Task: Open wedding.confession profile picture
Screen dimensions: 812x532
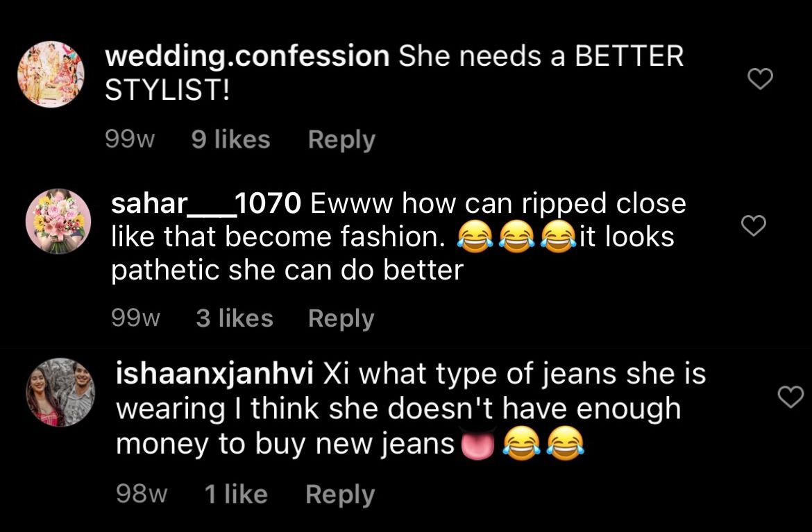Action: [51, 74]
